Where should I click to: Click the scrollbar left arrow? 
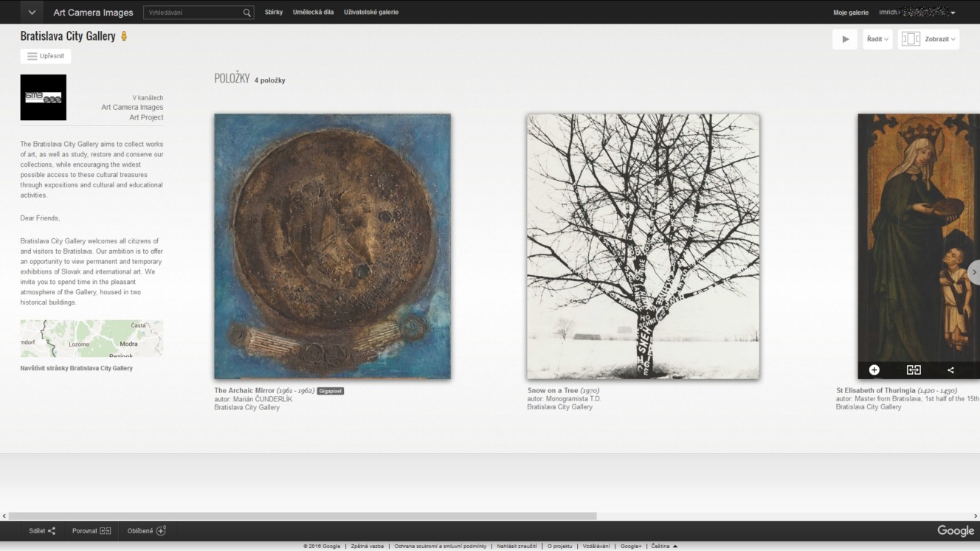(4, 516)
